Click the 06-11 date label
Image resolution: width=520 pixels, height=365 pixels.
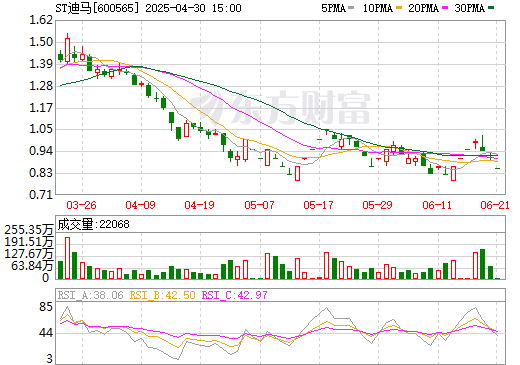(437, 205)
